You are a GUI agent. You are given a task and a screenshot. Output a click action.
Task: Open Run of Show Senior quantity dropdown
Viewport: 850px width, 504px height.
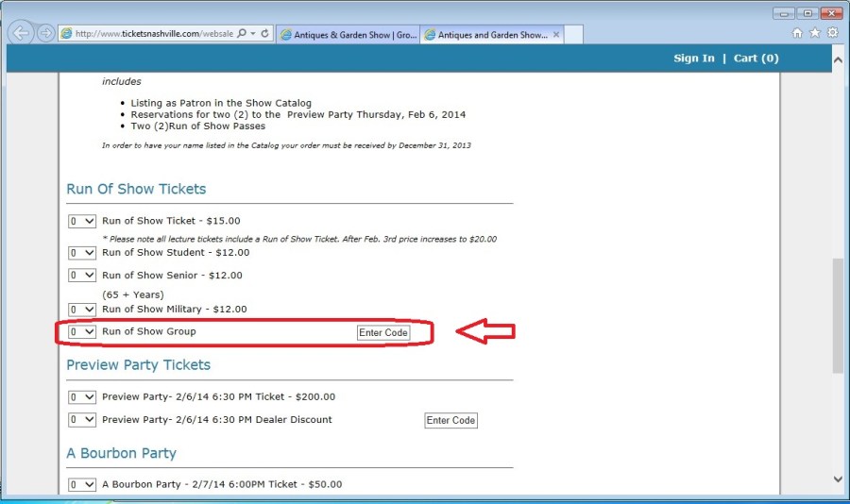tap(82, 276)
